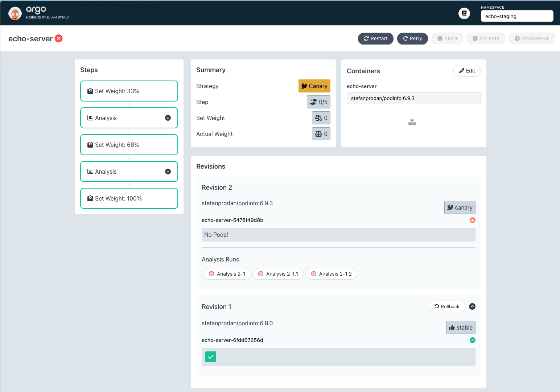Select the Set Weight: 100% step

(129, 198)
